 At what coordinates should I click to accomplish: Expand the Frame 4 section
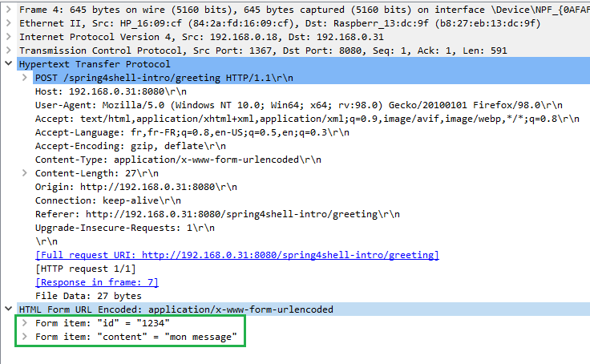tap(8, 10)
